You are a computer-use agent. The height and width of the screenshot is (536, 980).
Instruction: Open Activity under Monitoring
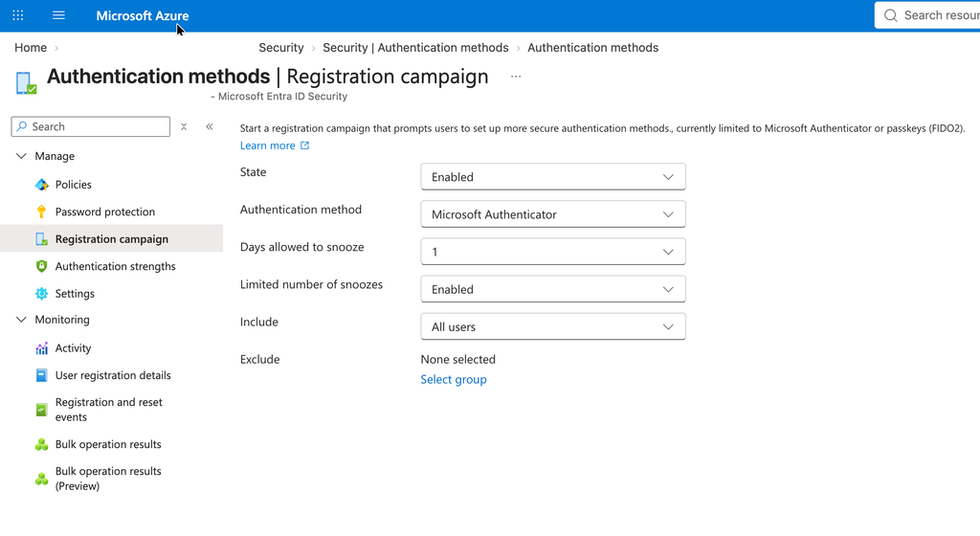(x=73, y=348)
